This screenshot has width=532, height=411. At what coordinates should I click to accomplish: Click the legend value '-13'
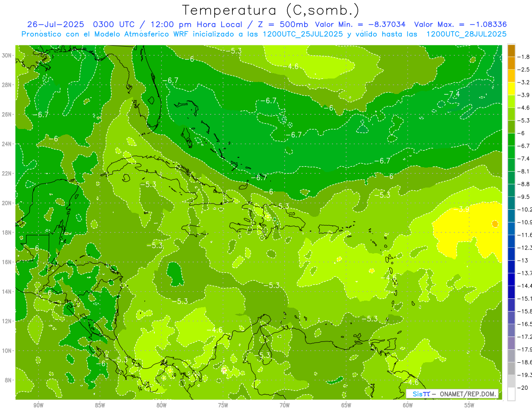(523, 260)
